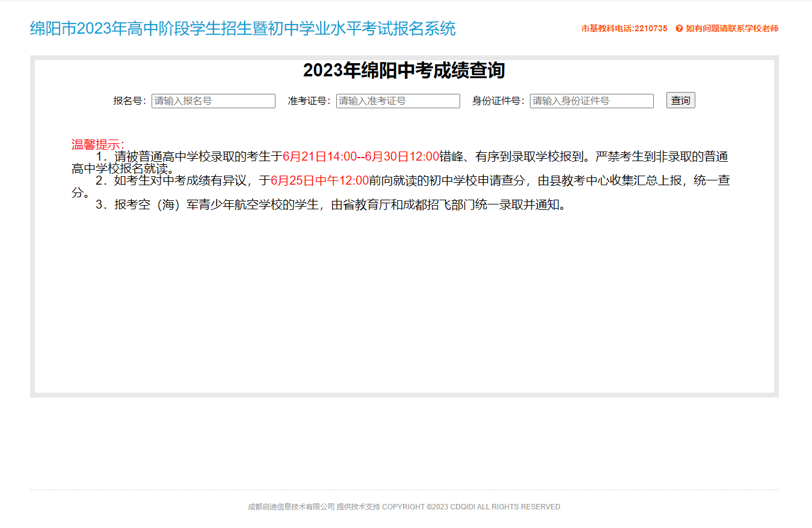Viewport: 812px width, 528px height.
Task: Click the 市基教科电话 contact label
Action: pyautogui.click(x=607, y=28)
